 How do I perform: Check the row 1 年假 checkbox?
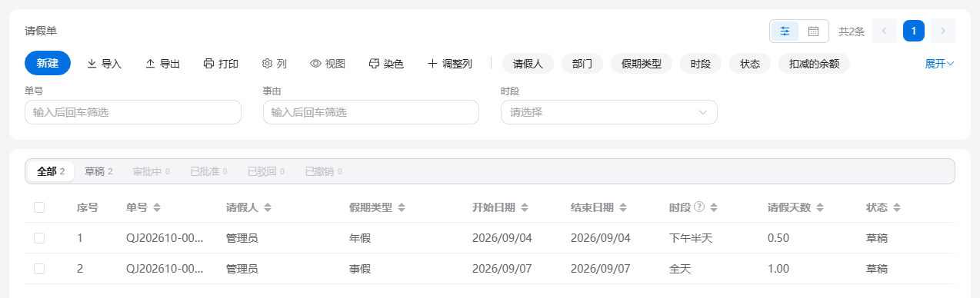click(x=39, y=238)
